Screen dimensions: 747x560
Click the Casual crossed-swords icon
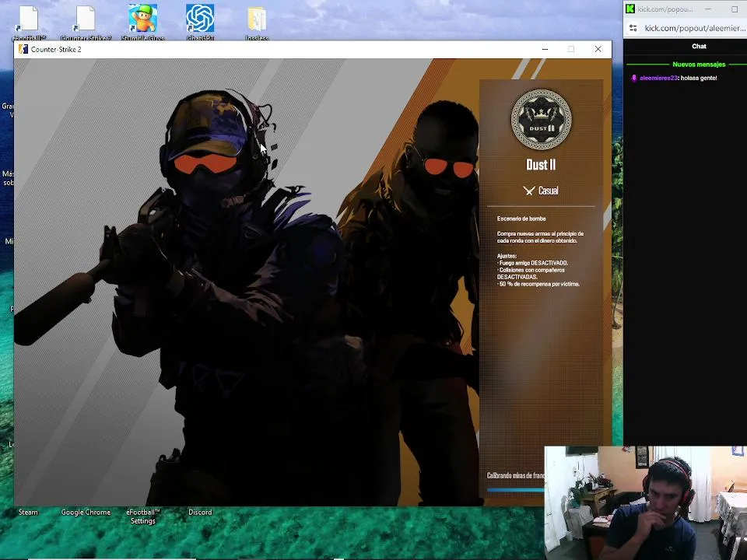coord(528,191)
